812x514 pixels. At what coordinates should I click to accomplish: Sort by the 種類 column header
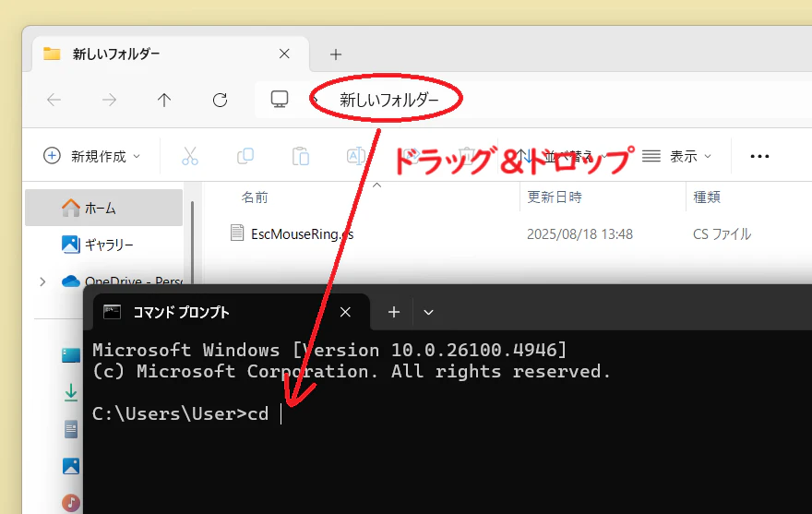707,197
